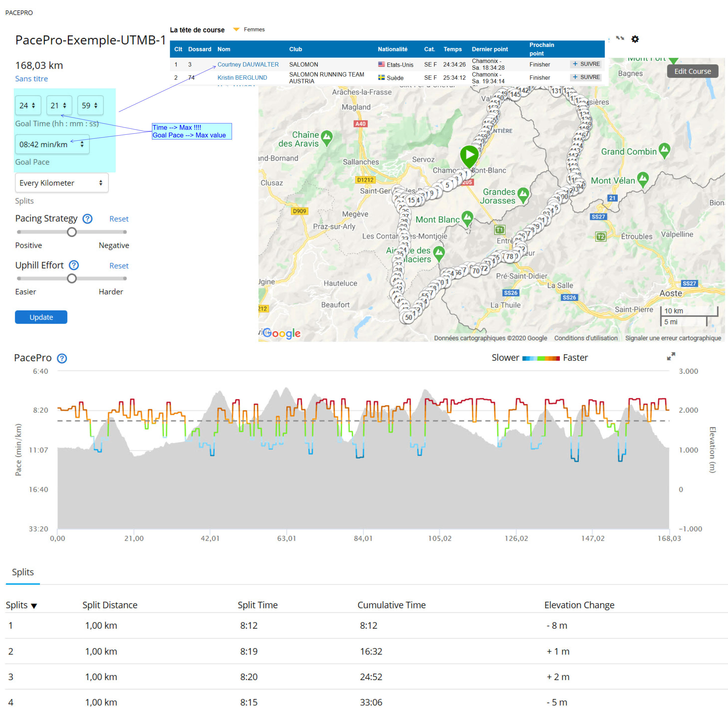The height and width of the screenshot is (714, 728).
Task: Click the collapse arrows icon beside the gear
Action: pyautogui.click(x=620, y=38)
